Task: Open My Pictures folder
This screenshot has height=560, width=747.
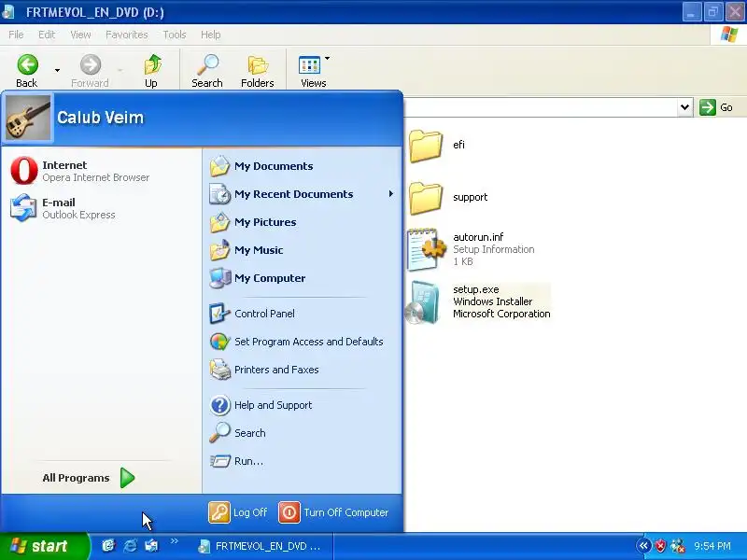Action: click(x=302, y=222)
